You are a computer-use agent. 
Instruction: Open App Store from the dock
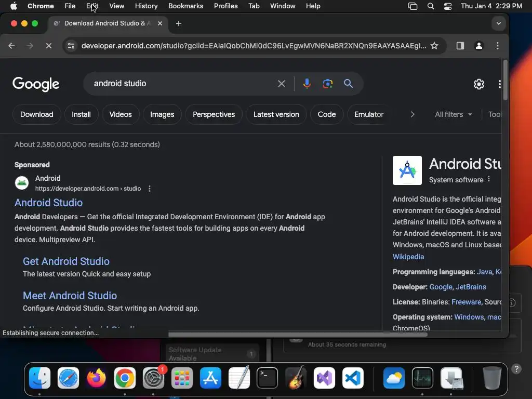click(210, 378)
